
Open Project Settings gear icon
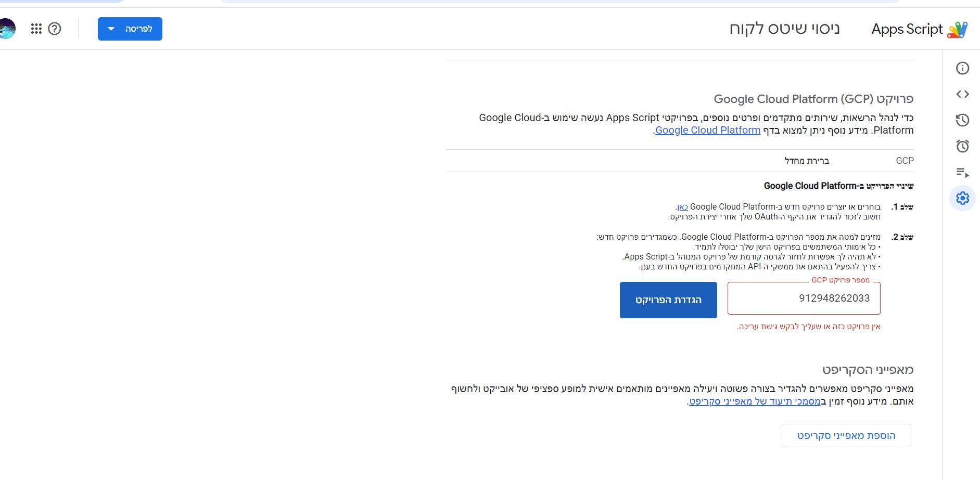pyautogui.click(x=962, y=198)
